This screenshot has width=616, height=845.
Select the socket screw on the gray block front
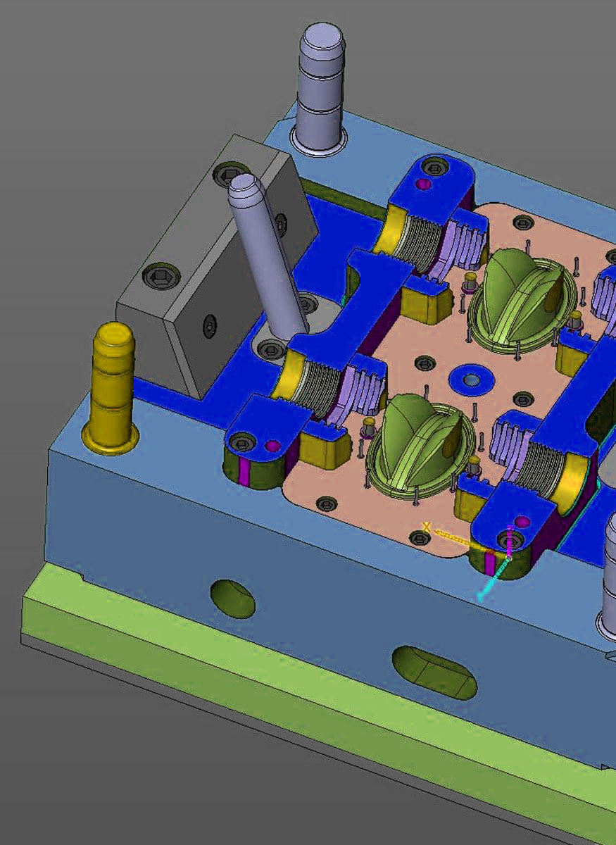pos(208,325)
